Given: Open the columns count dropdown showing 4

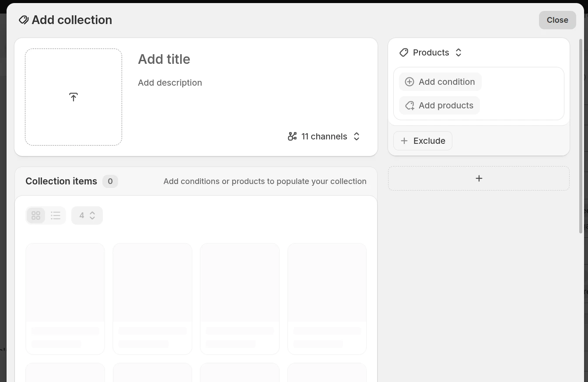Looking at the screenshot, I should tap(87, 215).
